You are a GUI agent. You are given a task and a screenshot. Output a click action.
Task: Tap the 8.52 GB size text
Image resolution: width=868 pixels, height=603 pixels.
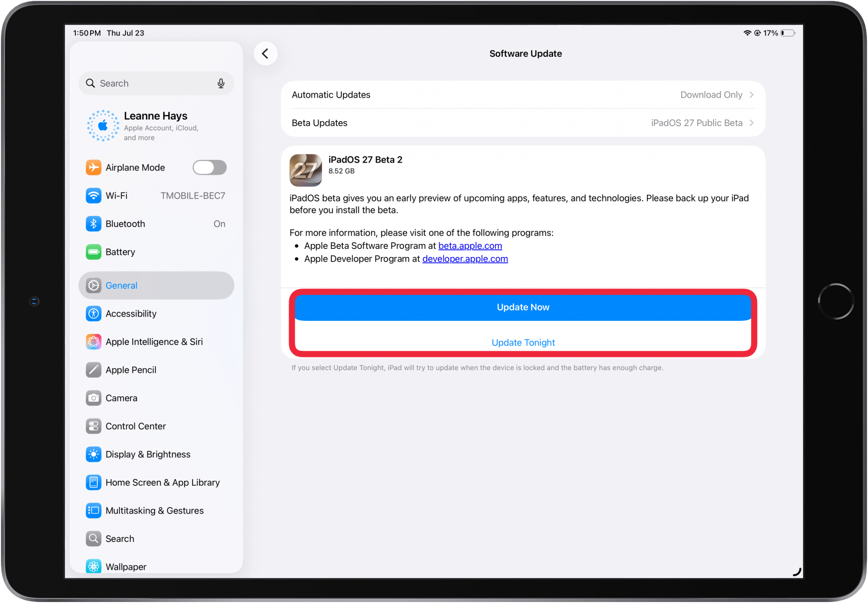coord(341,171)
